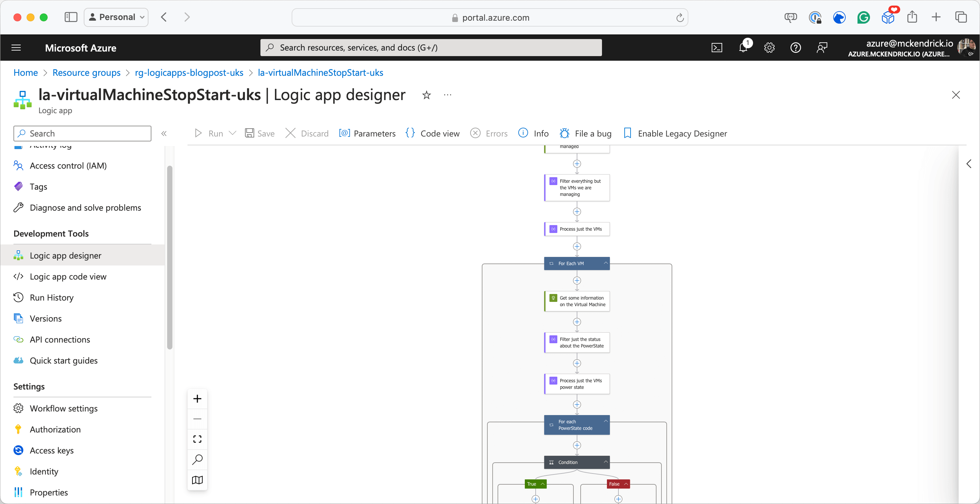
Task: Open Logic app code view
Action: tap(68, 276)
